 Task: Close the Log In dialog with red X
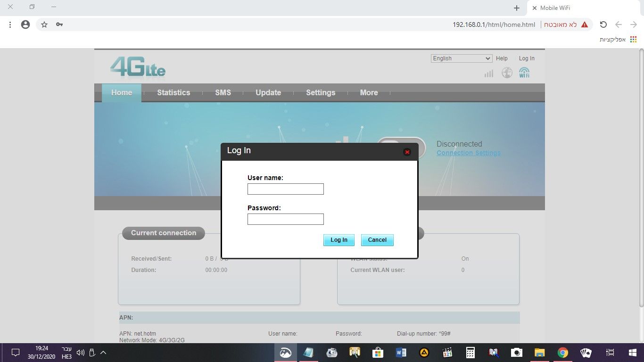click(407, 152)
